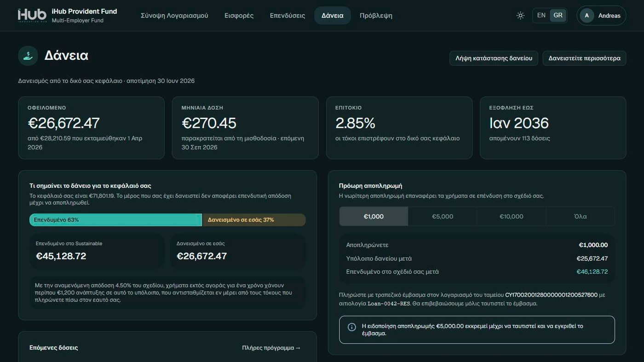Click Λήψη κατάστασης δανείου button
The width and height of the screenshot is (644, 362).
pos(494,58)
